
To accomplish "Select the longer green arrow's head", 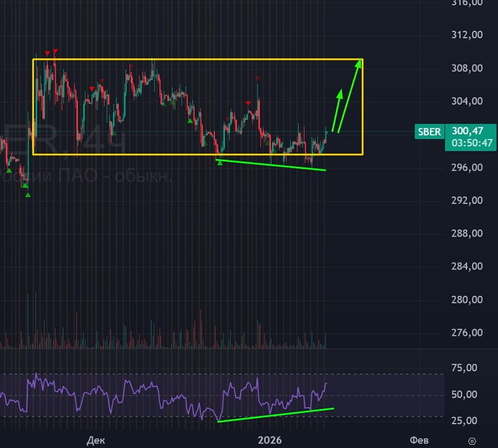I will (359, 63).
